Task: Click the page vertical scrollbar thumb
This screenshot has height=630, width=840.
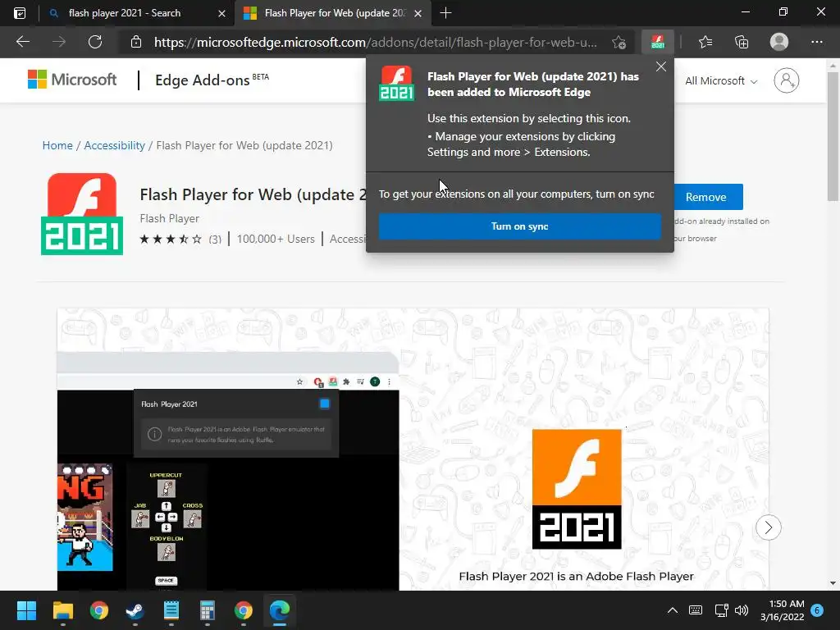Action: pyautogui.click(x=833, y=137)
